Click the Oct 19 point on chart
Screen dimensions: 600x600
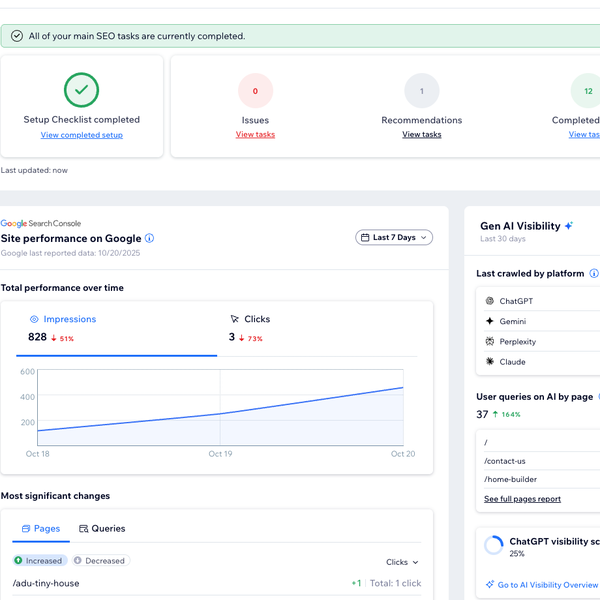220,414
